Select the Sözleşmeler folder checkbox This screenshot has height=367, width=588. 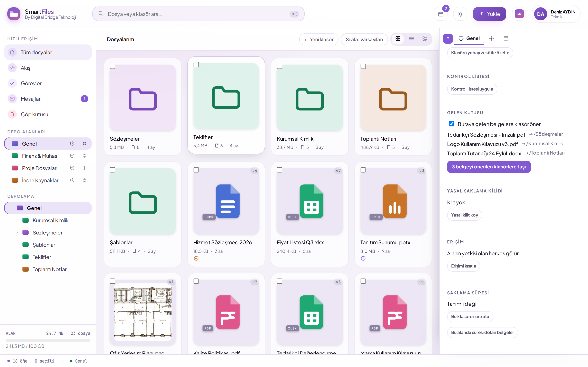(112, 66)
